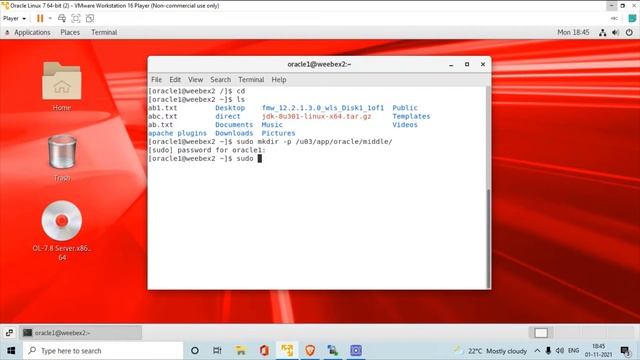Open the terminal Edit menu
This screenshot has height=360, width=640.
pos(175,80)
